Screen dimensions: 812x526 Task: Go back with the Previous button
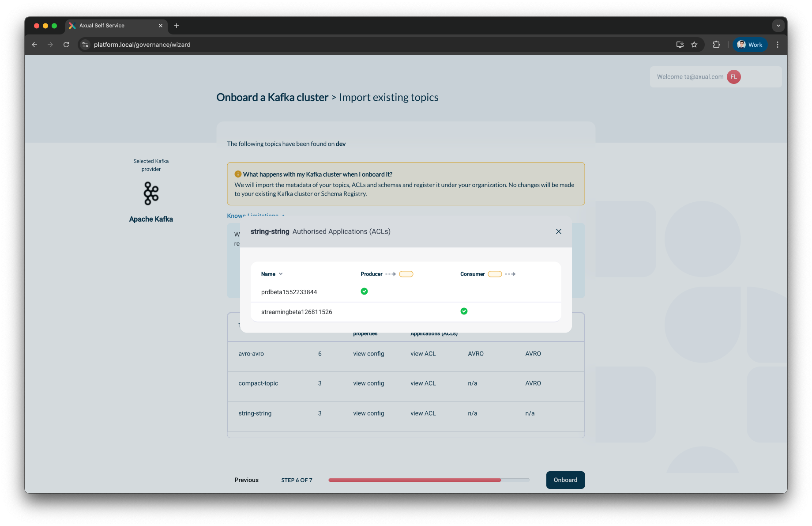click(246, 480)
